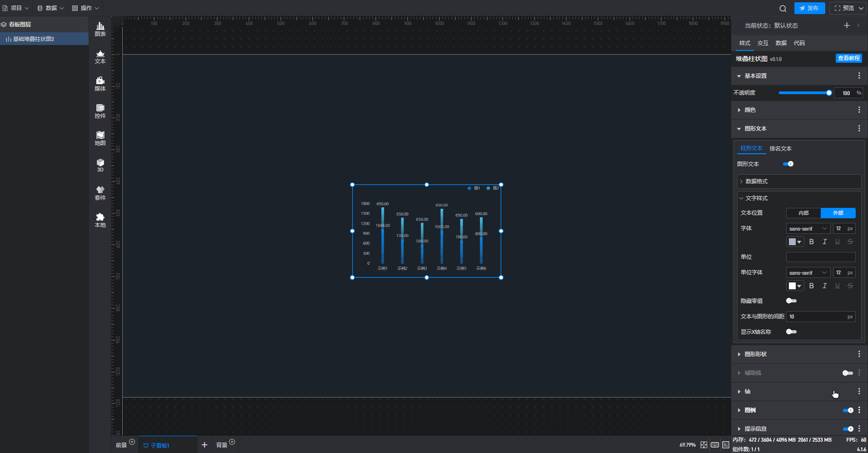Toggle italic for the 单位字体 unit font
Viewport: 868px width, 453px height.
(824, 286)
